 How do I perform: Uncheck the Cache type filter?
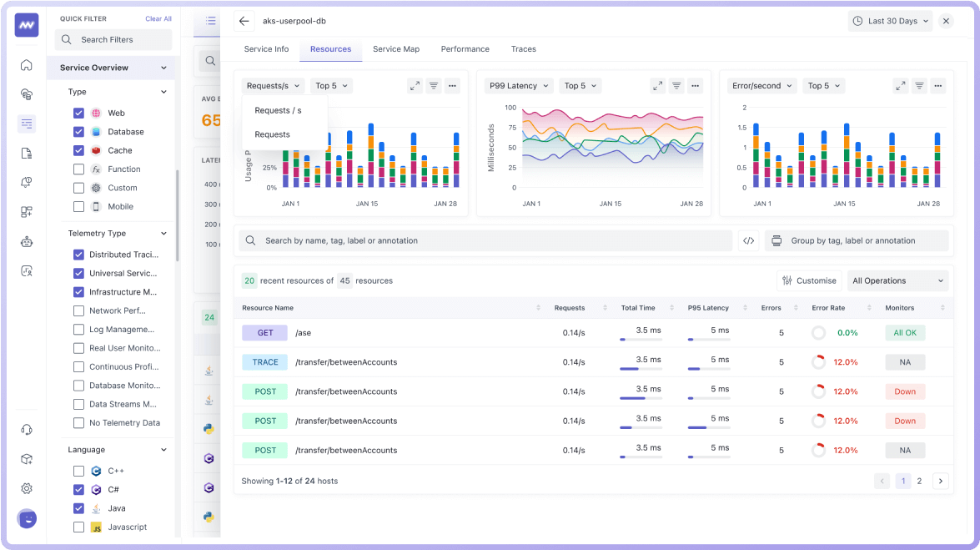78,149
